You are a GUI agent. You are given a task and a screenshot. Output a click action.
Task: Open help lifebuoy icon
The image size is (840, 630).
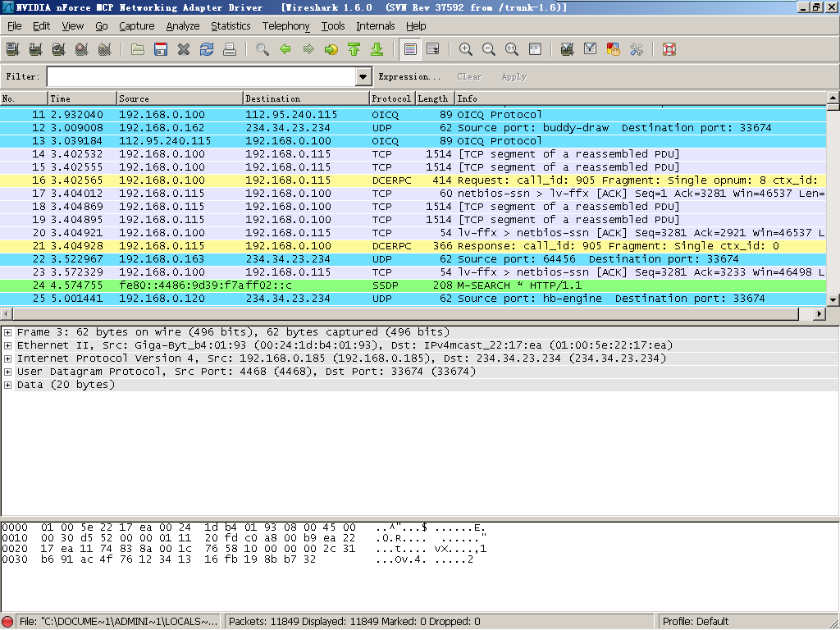669,49
